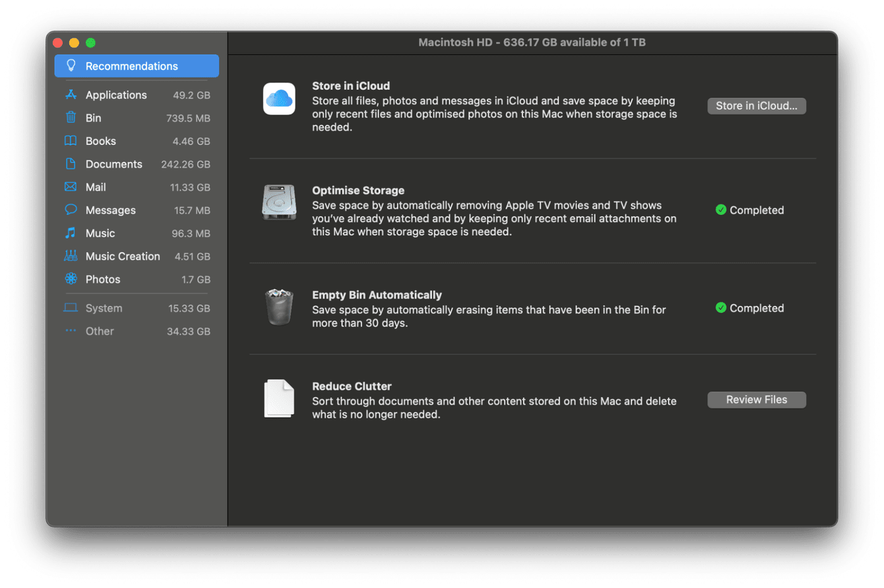This screenshot has height=588, width=884.
Task: Click the 34.33 GB Other size
Action: coord(189,331)
